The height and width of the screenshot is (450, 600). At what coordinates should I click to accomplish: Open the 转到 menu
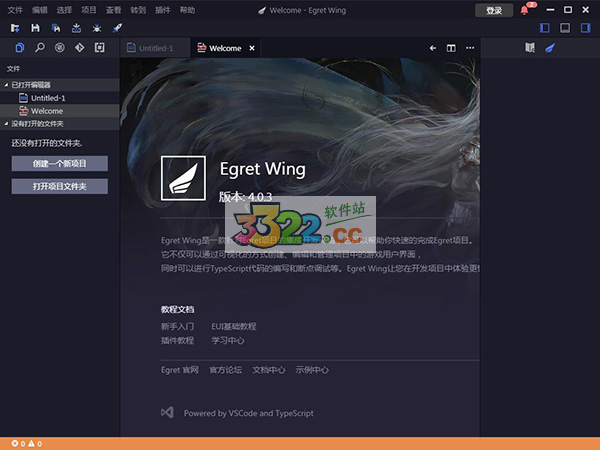(x=138, y=10)
